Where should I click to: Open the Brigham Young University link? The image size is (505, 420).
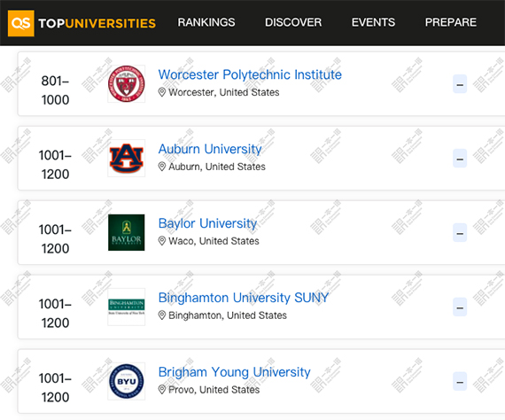point(235,372)
